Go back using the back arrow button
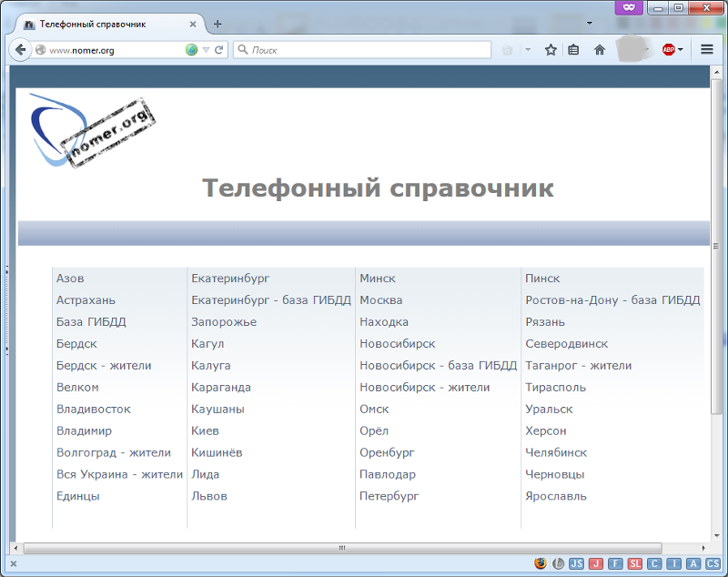This screenshot has height=577, width=728. 20,50
